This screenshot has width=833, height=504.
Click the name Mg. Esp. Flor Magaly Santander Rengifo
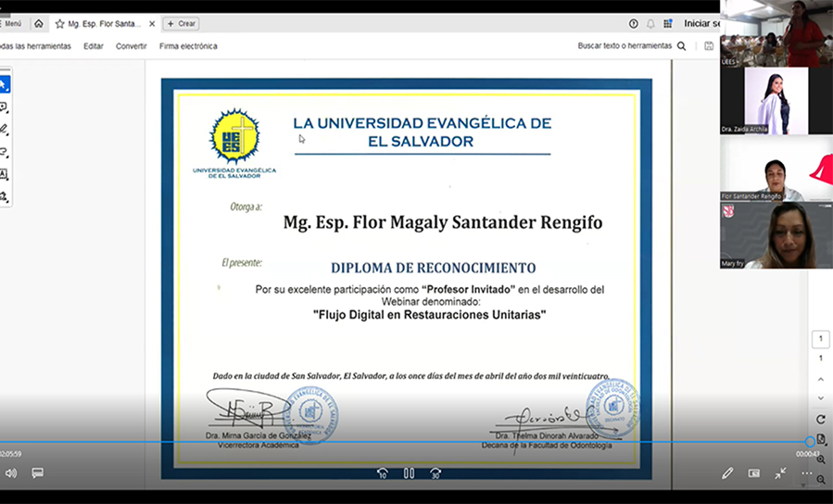click(x=443, y=222)
